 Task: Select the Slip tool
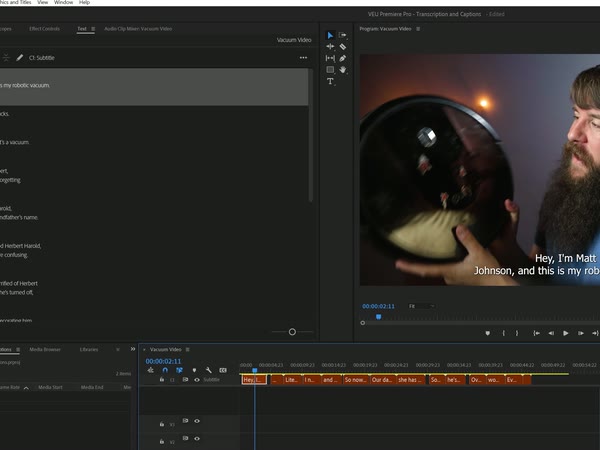pos(330,58)
